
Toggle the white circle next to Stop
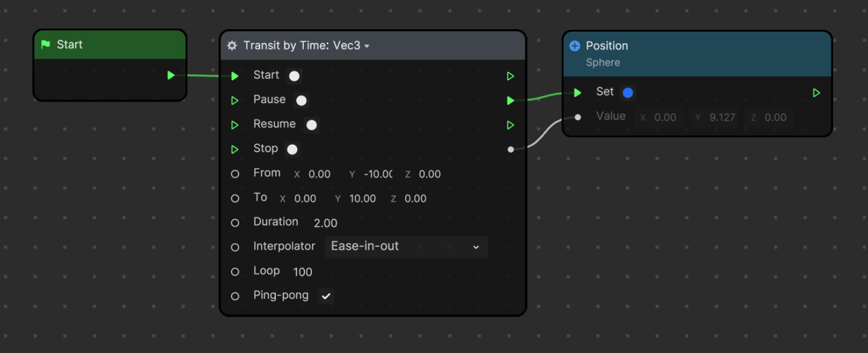tap(292, 149)
